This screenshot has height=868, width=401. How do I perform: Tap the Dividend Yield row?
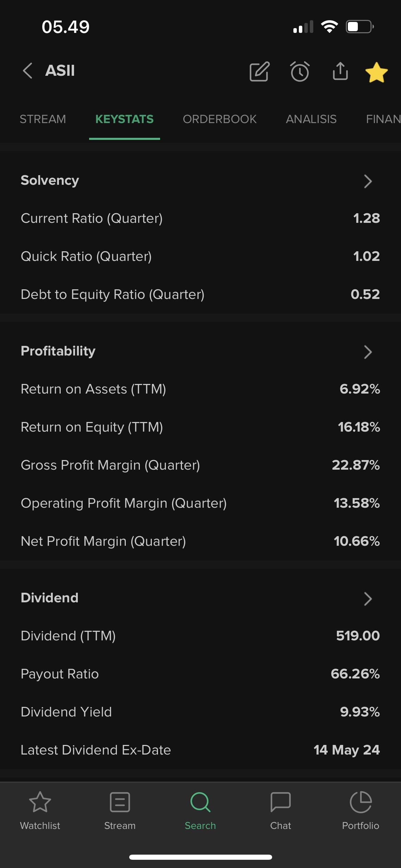coord(200,712)
